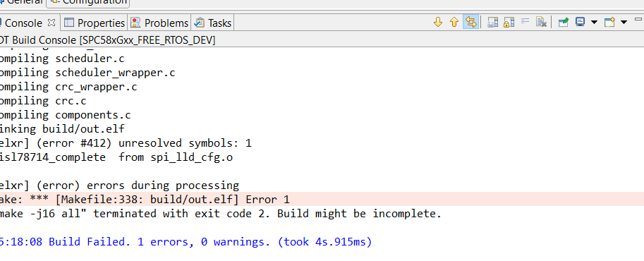
Task: Minimize the console panel view
Action: point(638,19)
